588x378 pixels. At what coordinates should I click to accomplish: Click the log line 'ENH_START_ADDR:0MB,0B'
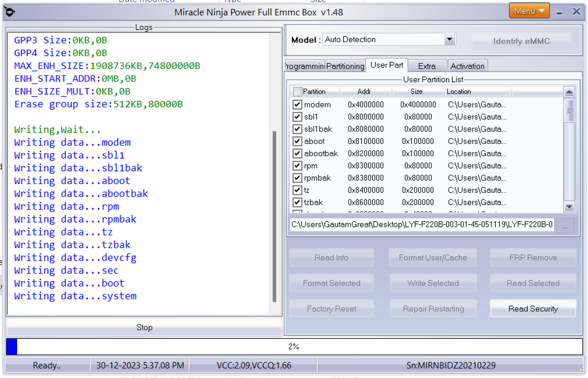coord(75,78)
